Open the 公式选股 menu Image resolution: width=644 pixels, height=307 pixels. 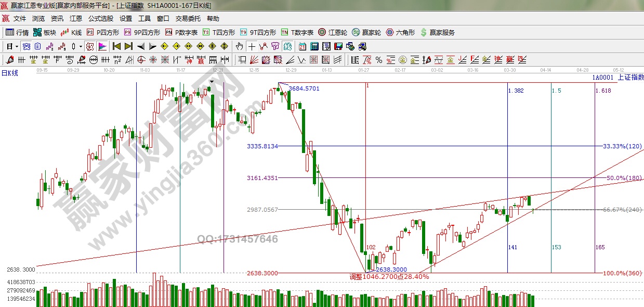click(100, 19)
